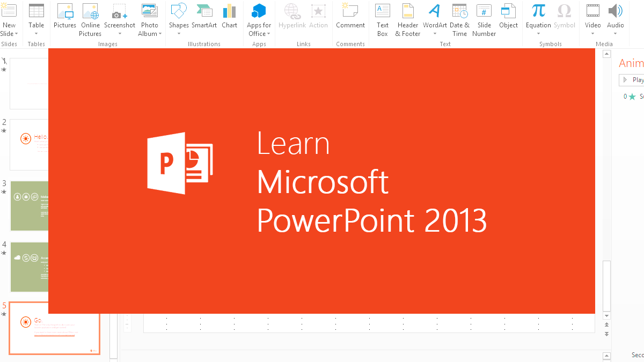Screen dimensions: 644x362
Task: Expand the Shapes dropdown arrow
Action: (x=179, y=34)
